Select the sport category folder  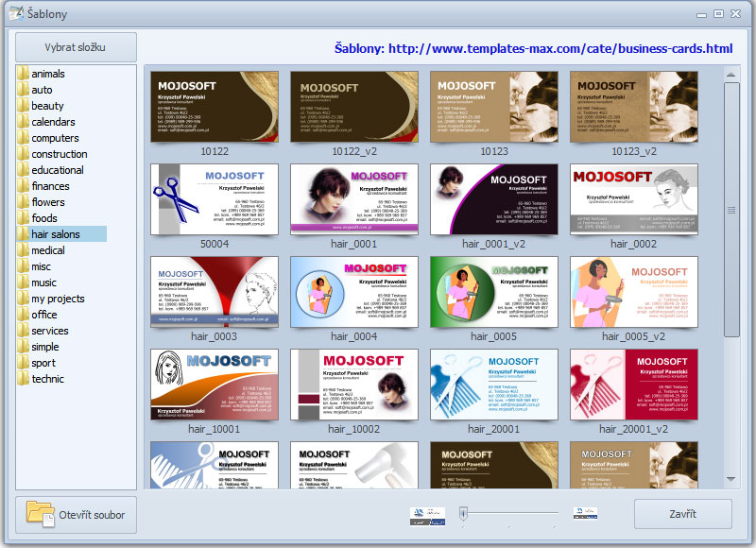pyautogui.click(x=43, y=363)
